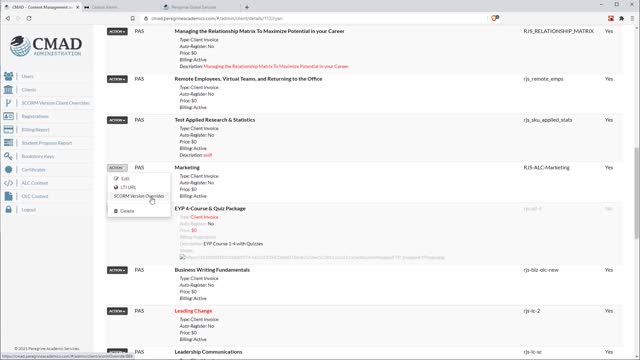Click the Leading Change course title

click(x=193, y=311)
